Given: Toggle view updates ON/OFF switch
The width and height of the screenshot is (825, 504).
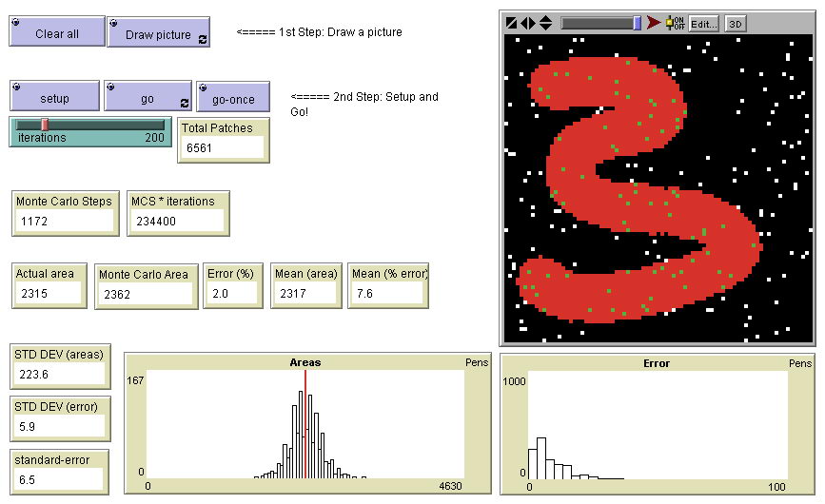Looking at the screenshot, I should point(674,23).
